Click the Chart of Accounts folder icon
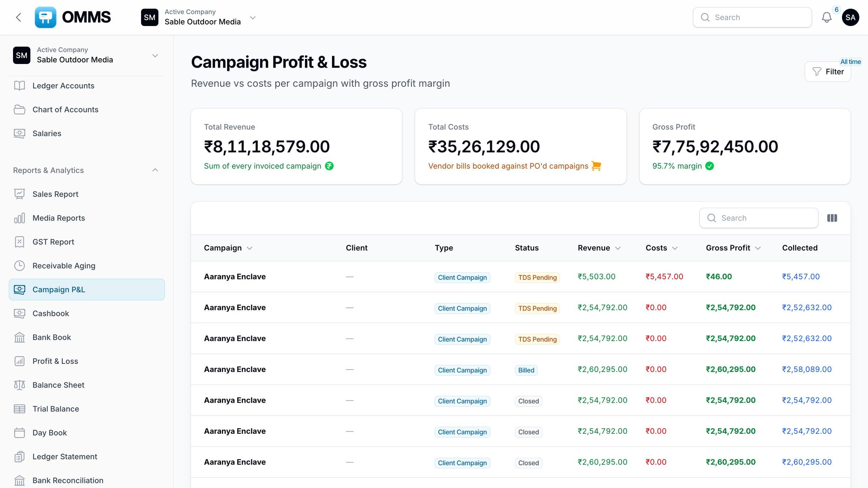This screenshot has height=488, width=868. [20, 110]
